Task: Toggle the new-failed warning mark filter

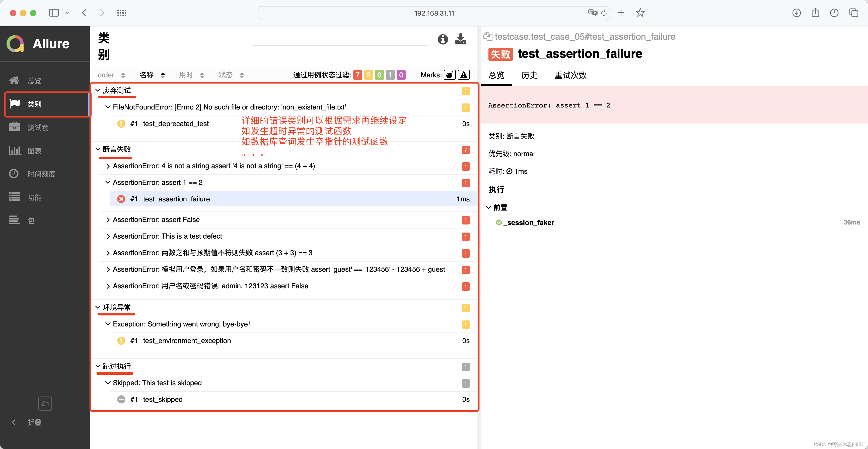Action: (x=464, y=75)
